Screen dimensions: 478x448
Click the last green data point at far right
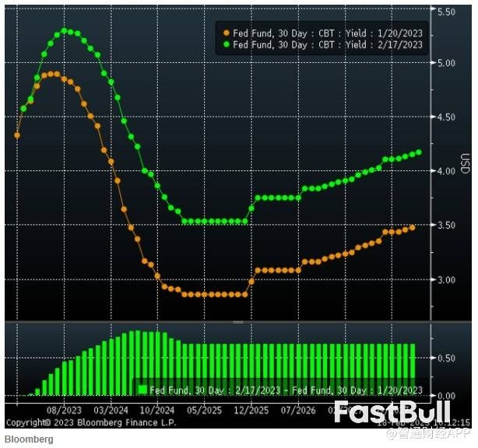tap(419, 152)
